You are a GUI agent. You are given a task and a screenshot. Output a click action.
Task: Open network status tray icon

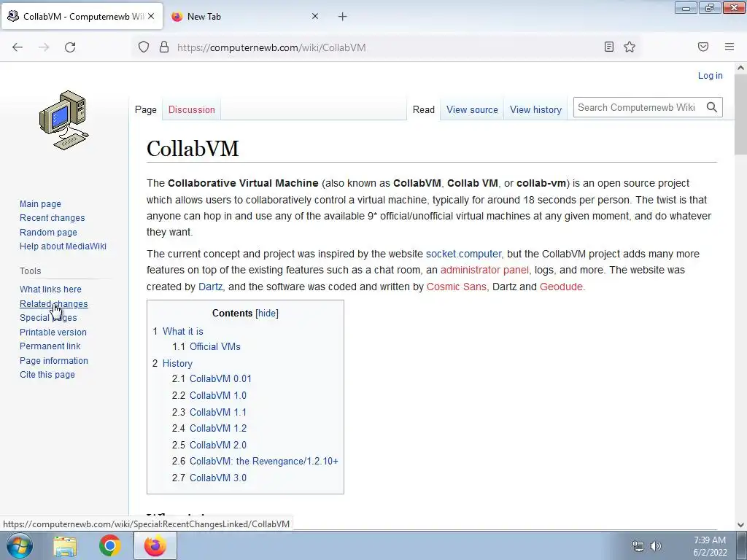(x=638, y=546)
